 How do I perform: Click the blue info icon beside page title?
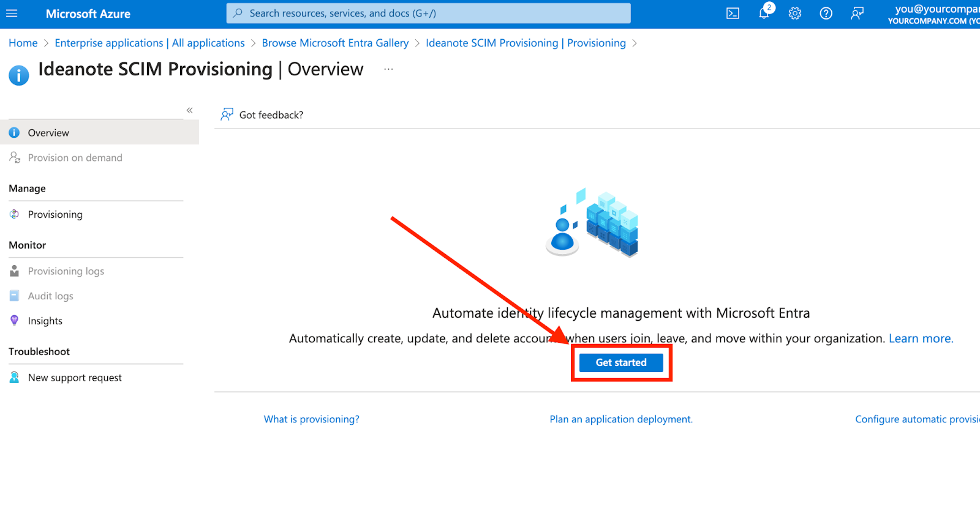coord(19,75)
